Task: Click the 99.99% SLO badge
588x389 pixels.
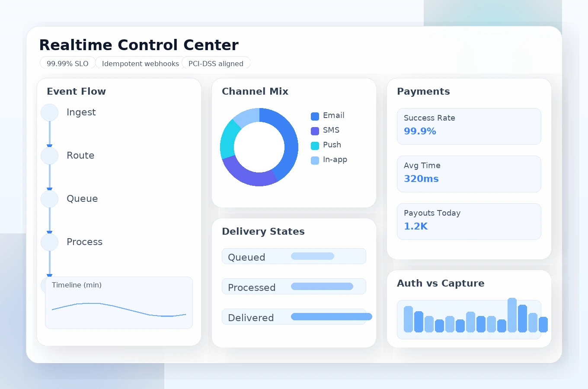Action: coord(67,64)
